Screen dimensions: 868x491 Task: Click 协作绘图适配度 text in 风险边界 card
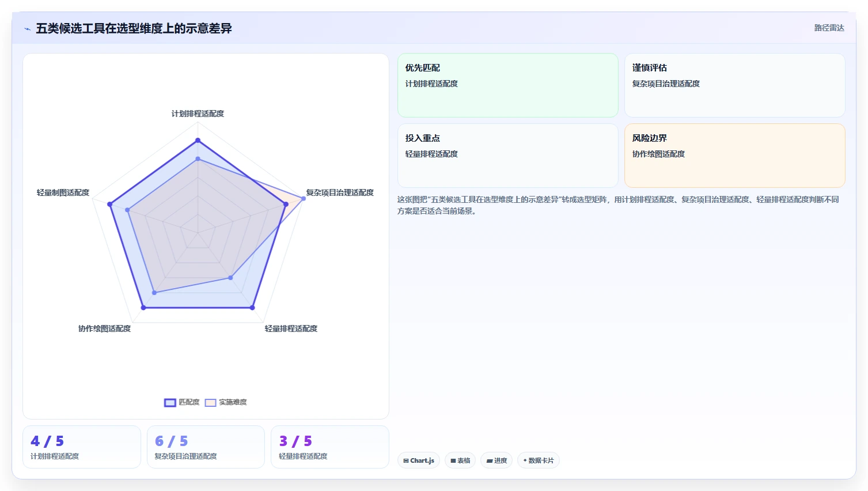[658, 154]
